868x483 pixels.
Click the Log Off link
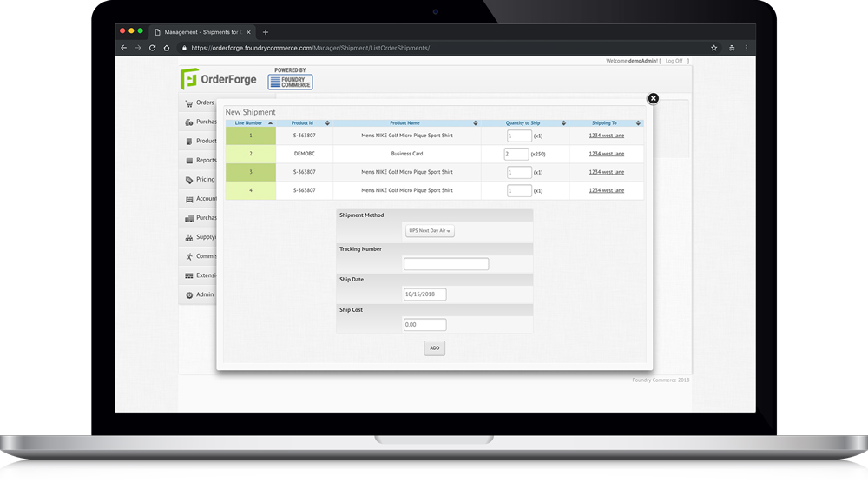(x=674, y=61)
